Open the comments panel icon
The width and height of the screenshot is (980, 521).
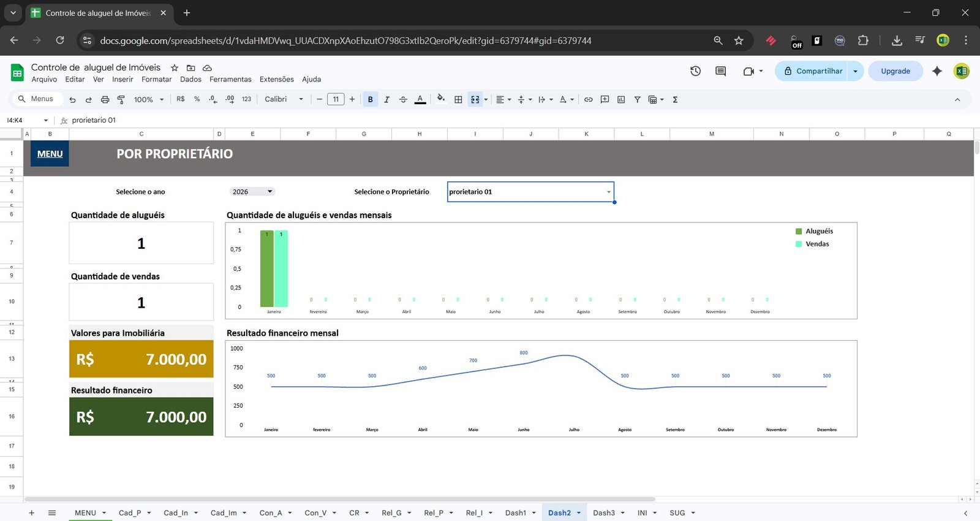click(x=720, y=71)
